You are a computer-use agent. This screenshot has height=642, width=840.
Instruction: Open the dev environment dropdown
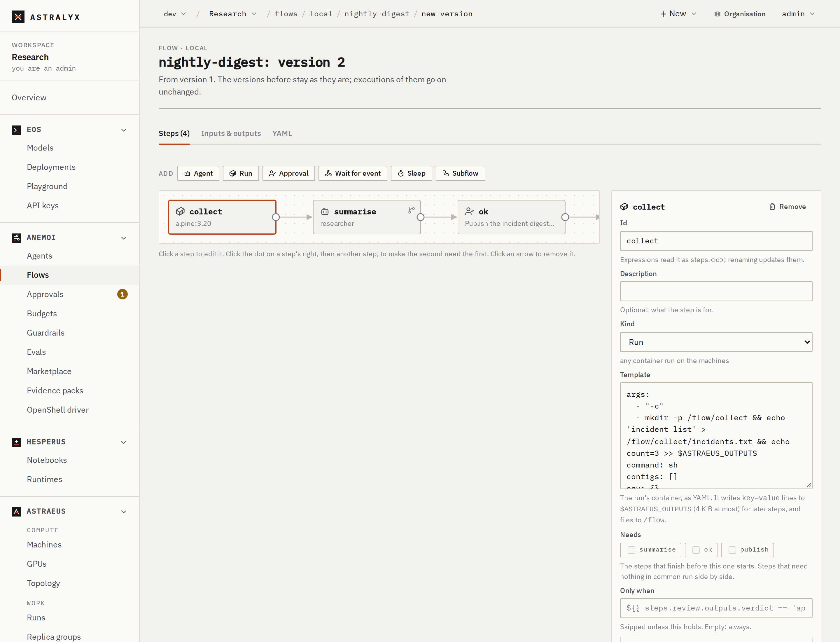175,14
